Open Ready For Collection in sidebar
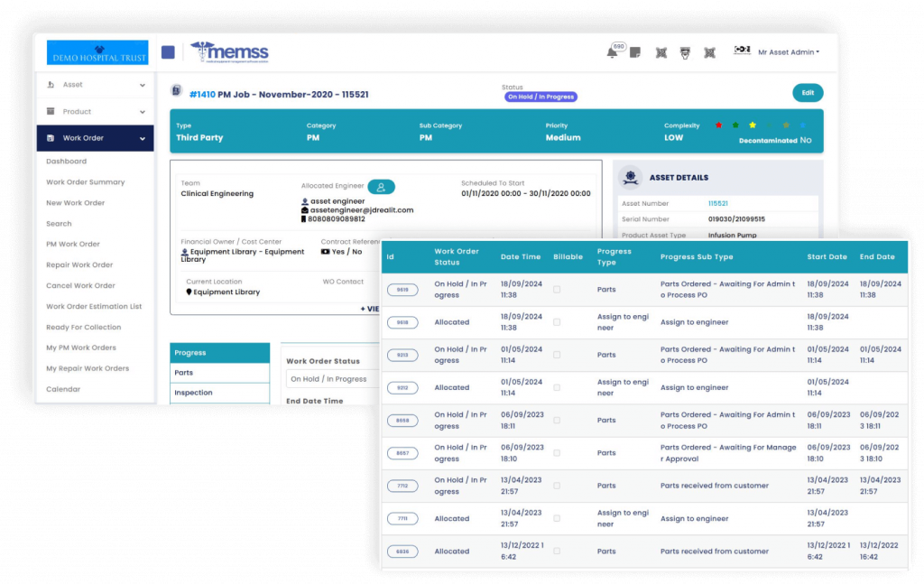924x584 pixels. (84, 327)
